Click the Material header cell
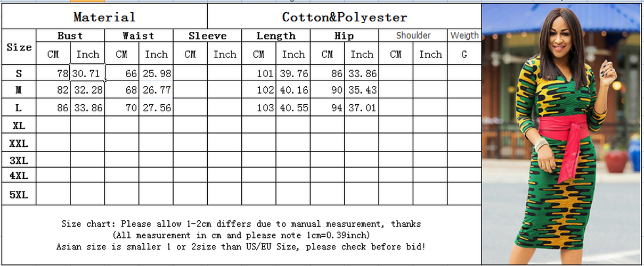Viewport: 644px width, 266px height. pos(104,17)
